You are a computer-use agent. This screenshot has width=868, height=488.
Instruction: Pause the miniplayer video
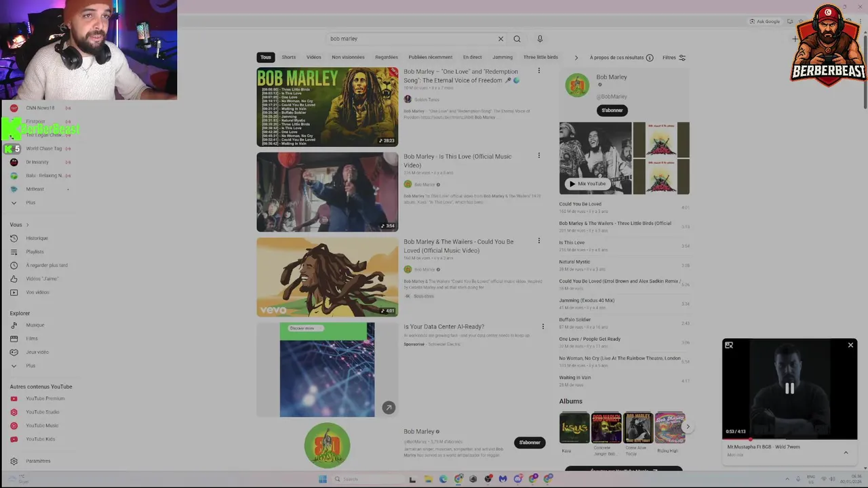(789, 388)
